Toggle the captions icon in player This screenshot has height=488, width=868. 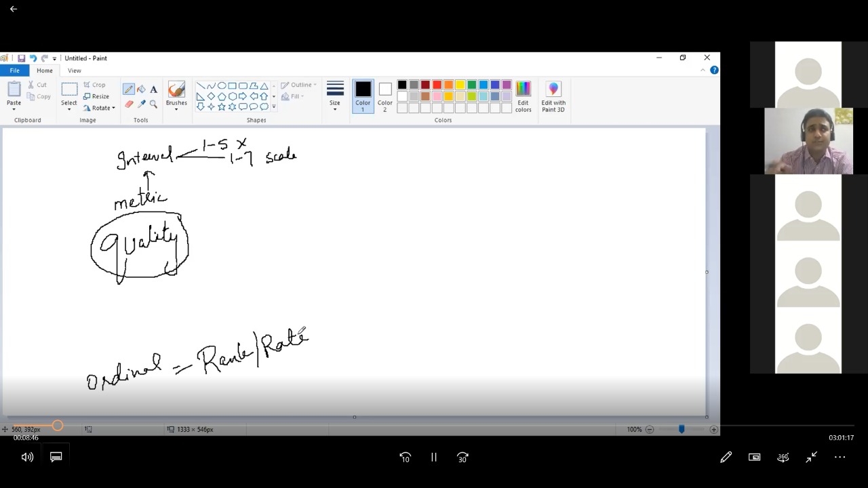[56, 457]
